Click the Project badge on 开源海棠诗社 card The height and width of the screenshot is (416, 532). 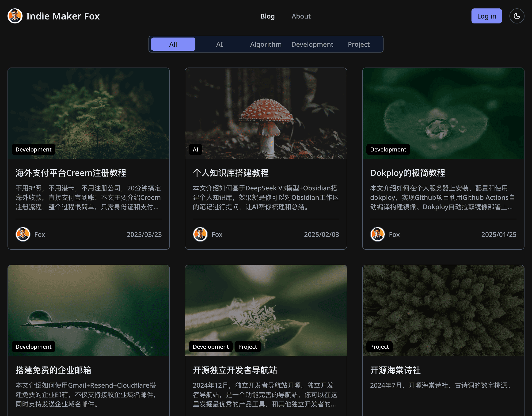pos(379,347)
